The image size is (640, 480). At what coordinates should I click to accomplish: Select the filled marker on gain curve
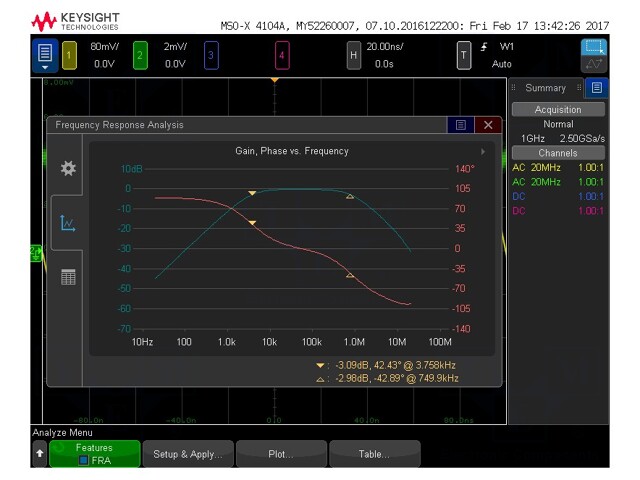coord(252,193)
